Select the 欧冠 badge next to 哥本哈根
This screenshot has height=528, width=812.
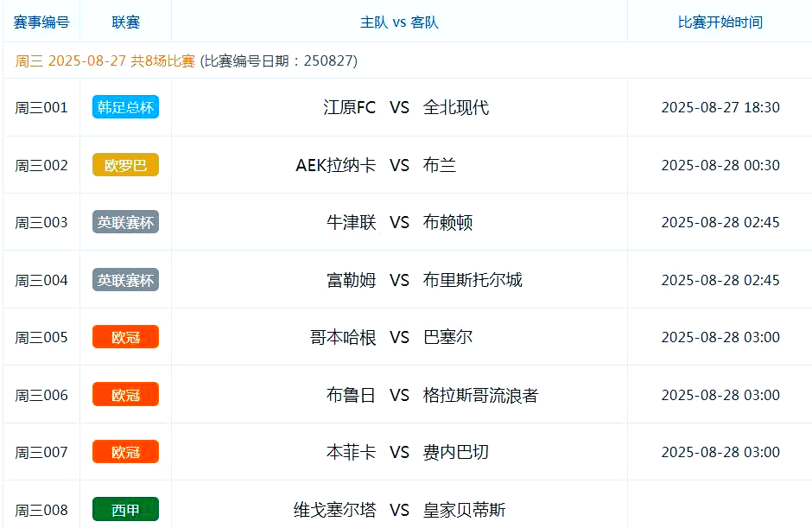125,337
